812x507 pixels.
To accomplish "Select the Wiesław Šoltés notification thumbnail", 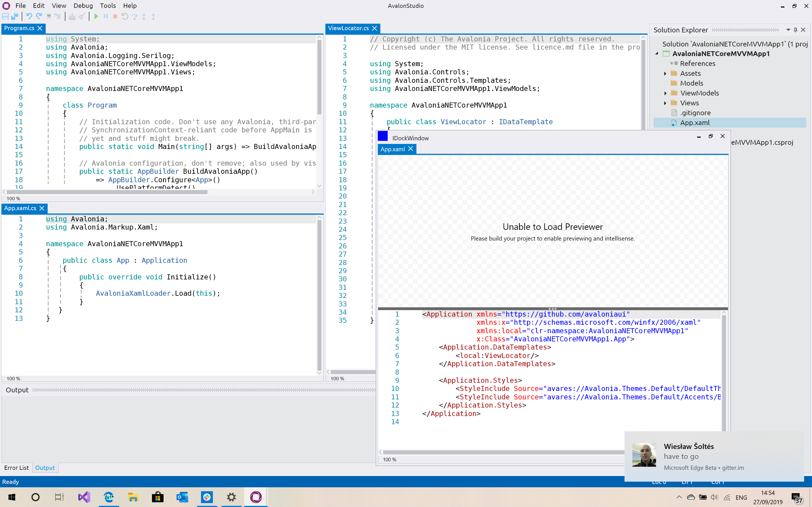I will (645, 455).
